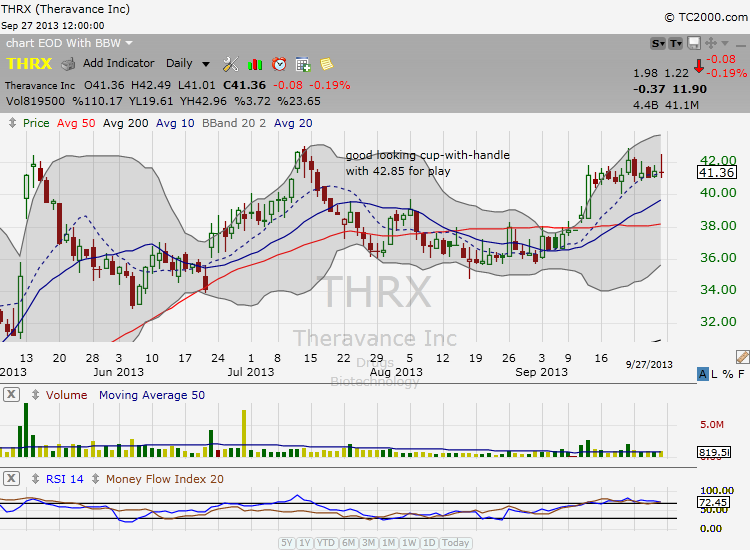The width and height of the screenshot is (750, 550).
Task: Close the Volume pane with X
Action: tap(11, 395)
